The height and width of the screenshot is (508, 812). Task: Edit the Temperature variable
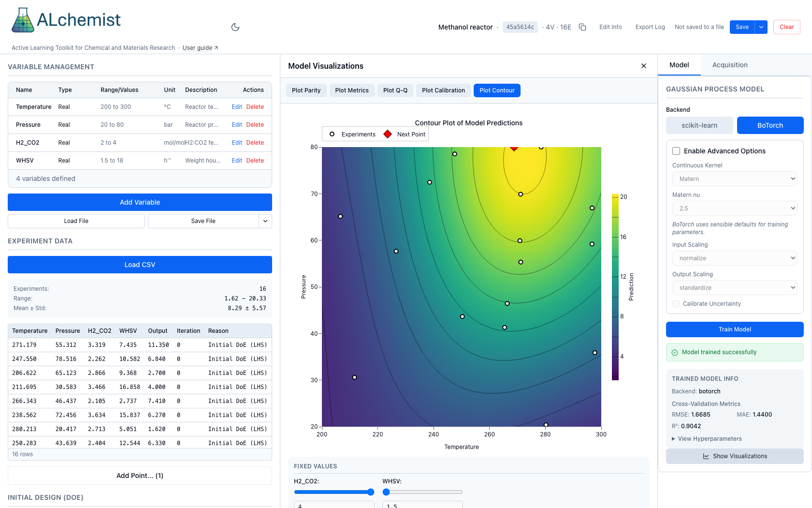coord(237,107)
